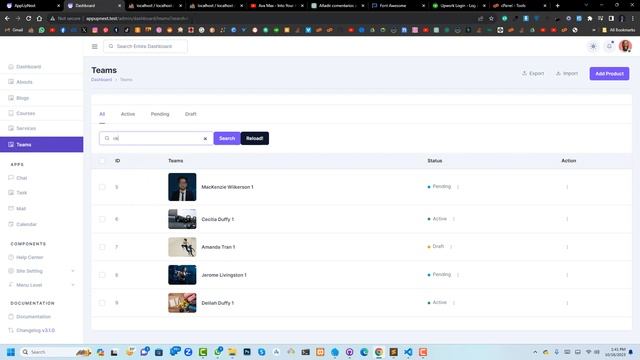The height and width of the screenshot is (360, 640).
Task: Click the Add Product button
Action: [x=609, y=73]
